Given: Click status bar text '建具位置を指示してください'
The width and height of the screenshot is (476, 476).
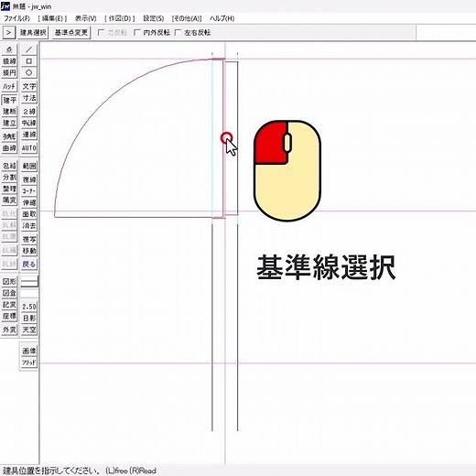Looking at the screenshot, I should click(50, 471).
